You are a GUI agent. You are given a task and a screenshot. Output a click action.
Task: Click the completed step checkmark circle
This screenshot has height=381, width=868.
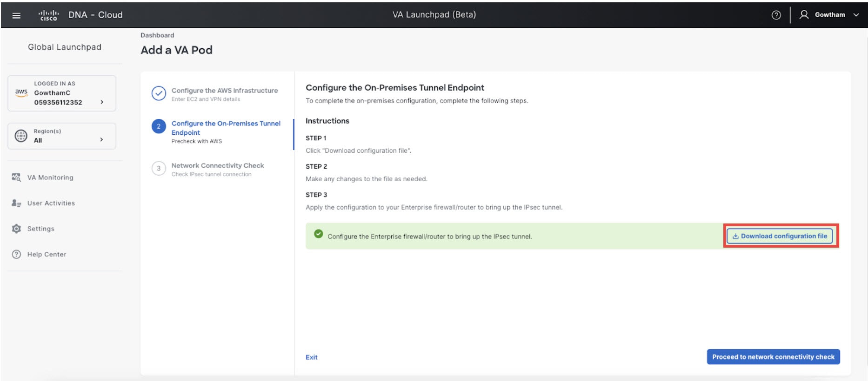tap(159, 93)
